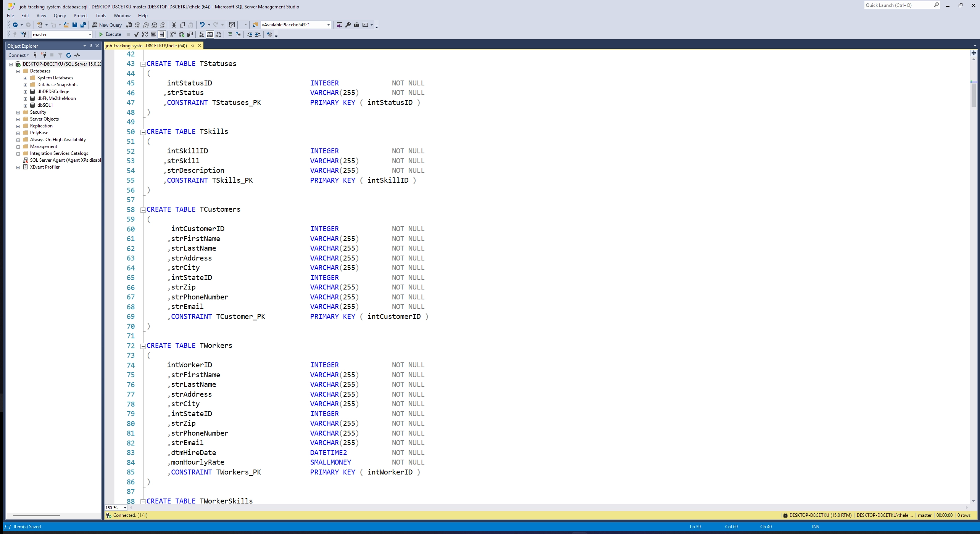Pin the job-tracking-system query tab
Image resolution: width=980 pixels, height=534 pixels.
pos(192,46)
